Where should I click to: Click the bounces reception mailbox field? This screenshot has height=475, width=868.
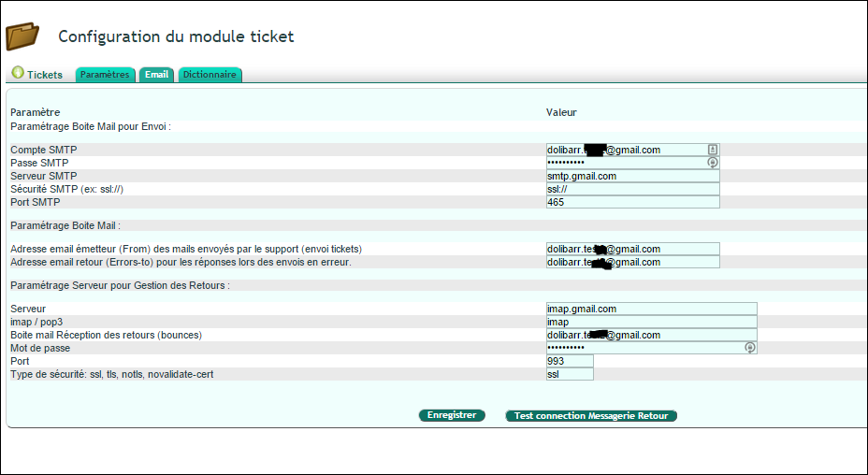point(652,335)
